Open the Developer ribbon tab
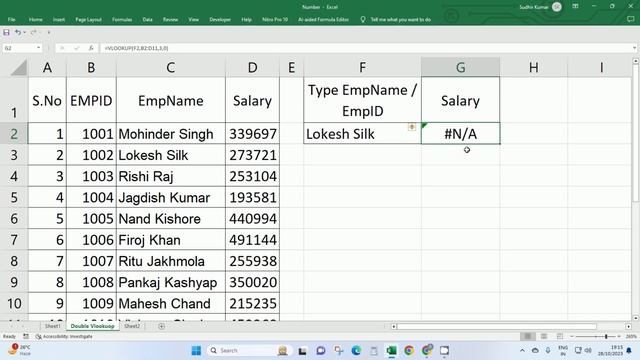 220,19
